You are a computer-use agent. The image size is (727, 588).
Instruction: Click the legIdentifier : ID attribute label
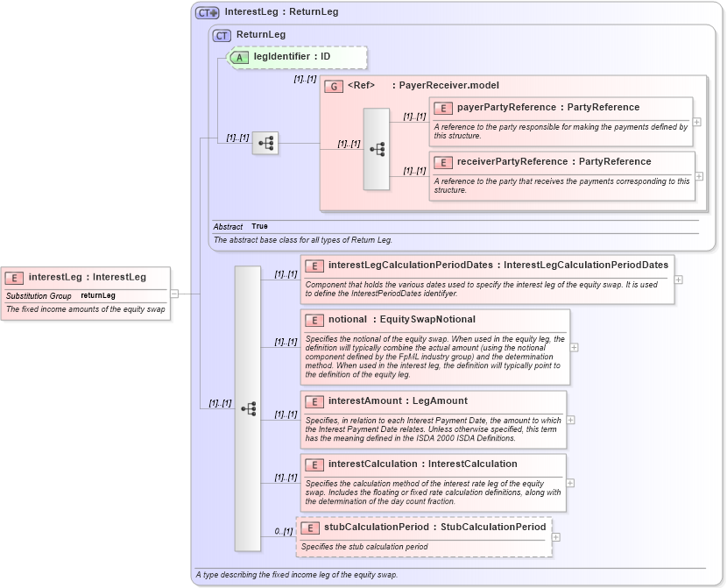tap(292, 57)
